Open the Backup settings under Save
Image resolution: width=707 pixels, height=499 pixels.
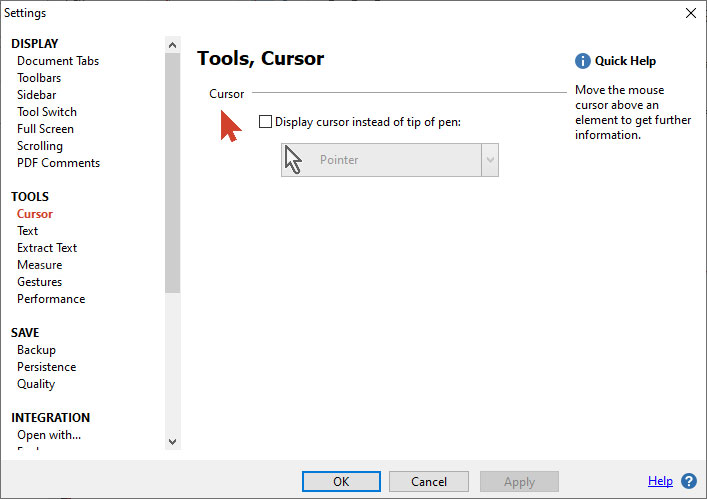click(x=36, y=350)
